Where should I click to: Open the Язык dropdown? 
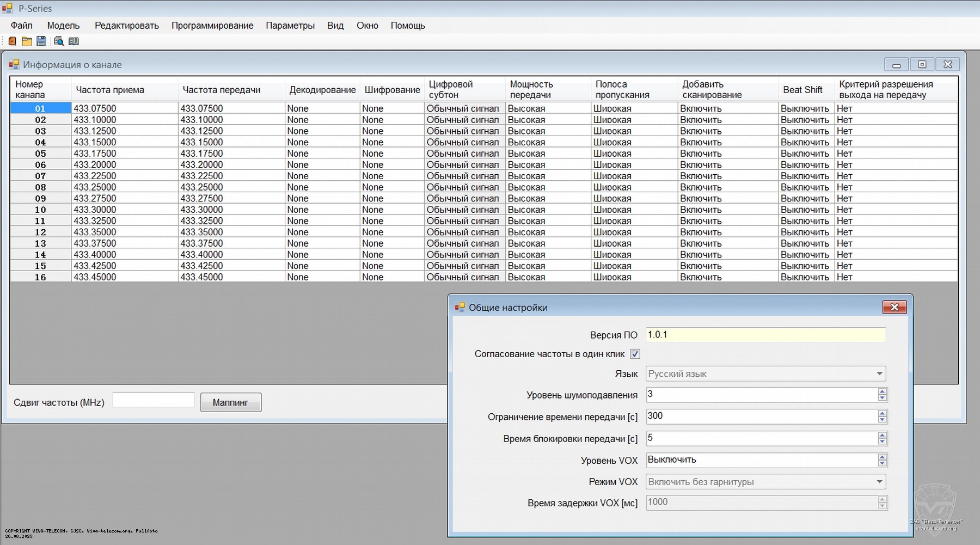click(879, 374)
